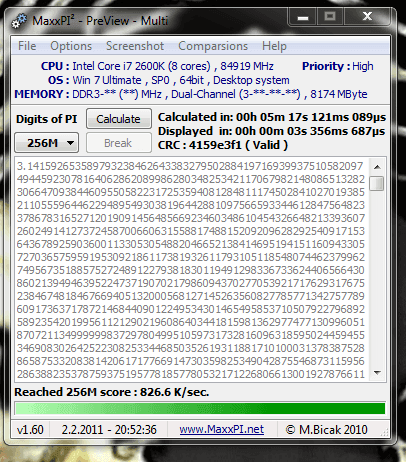Click the 'CRC : 4159e3f1 ( Valid )' text
The height and width of the screenshot is (462, 406).
(223, 145)
